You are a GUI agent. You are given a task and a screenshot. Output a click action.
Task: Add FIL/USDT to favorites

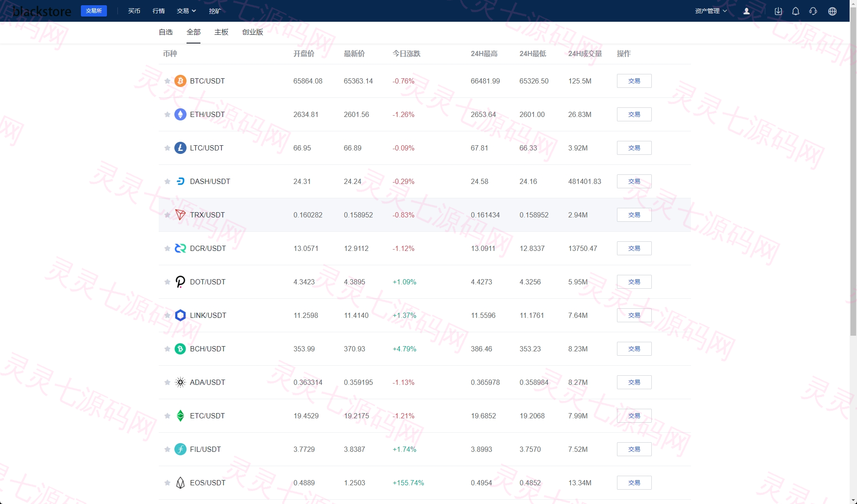pyautogui.click(x=167, y=449)
